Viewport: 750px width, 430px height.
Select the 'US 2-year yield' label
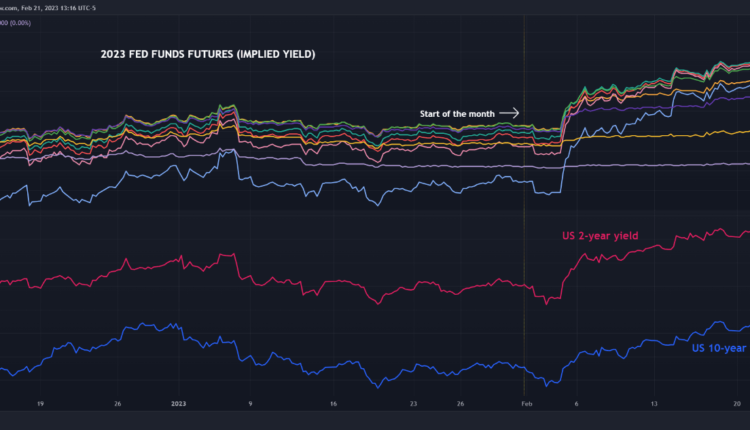[x=598, y=236]
